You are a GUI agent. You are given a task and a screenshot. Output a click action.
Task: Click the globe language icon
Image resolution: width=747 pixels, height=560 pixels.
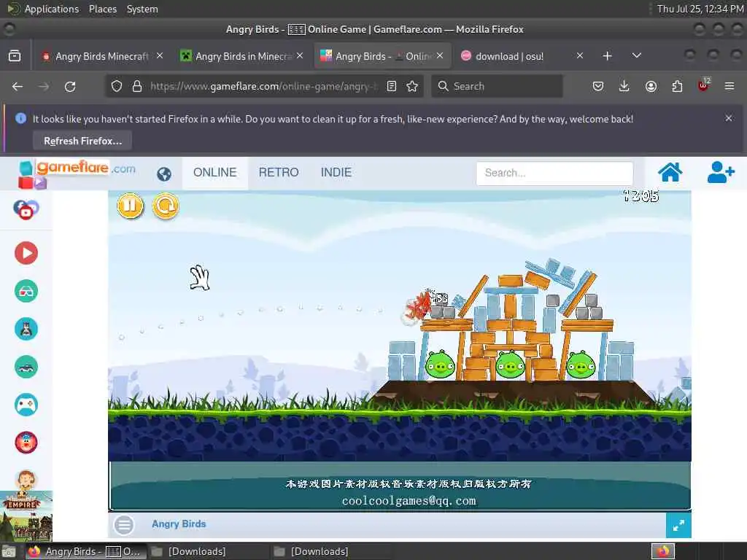[164, 174]
